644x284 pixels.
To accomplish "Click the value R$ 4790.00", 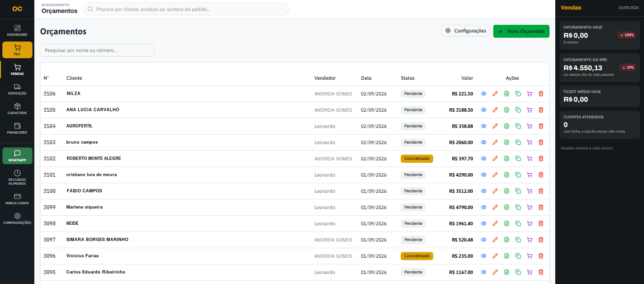I will [461, 207].
